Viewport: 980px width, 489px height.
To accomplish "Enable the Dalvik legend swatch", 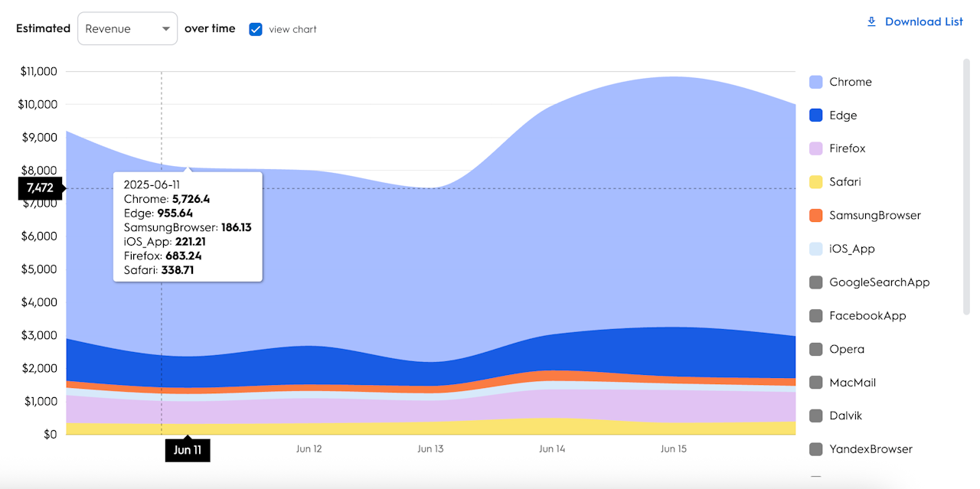I will (816, 416).
